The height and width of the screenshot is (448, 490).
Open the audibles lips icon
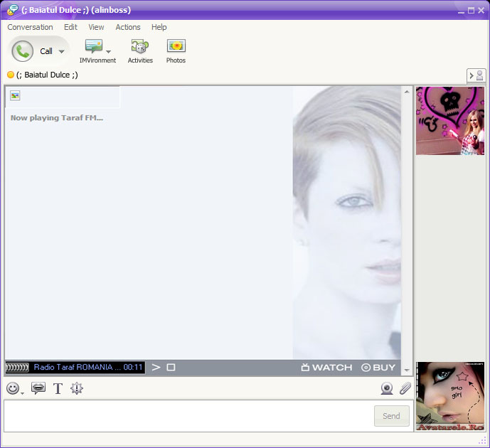[38, 388]
